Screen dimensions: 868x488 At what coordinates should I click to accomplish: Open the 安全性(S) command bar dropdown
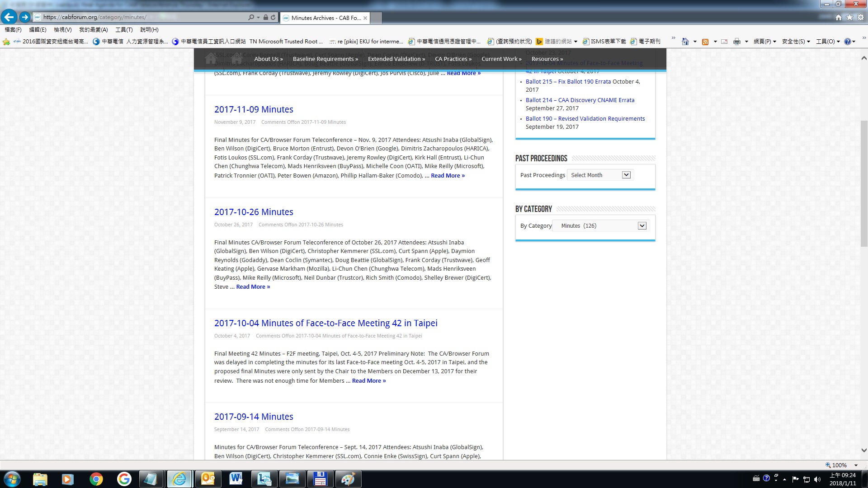coord(796,42)
